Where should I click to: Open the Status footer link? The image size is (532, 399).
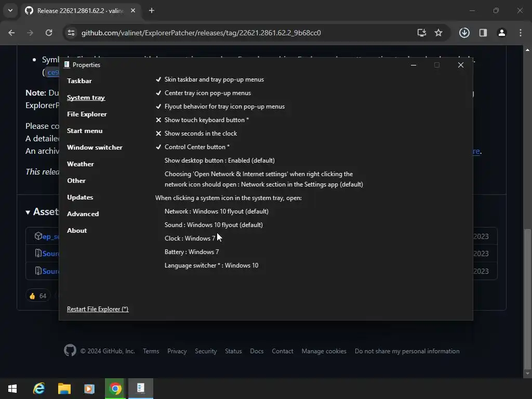(x=233, y=351)
